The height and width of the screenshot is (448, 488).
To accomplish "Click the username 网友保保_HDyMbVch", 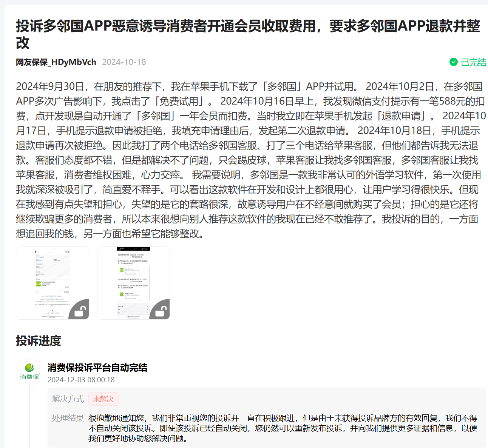I will point(56,62).
